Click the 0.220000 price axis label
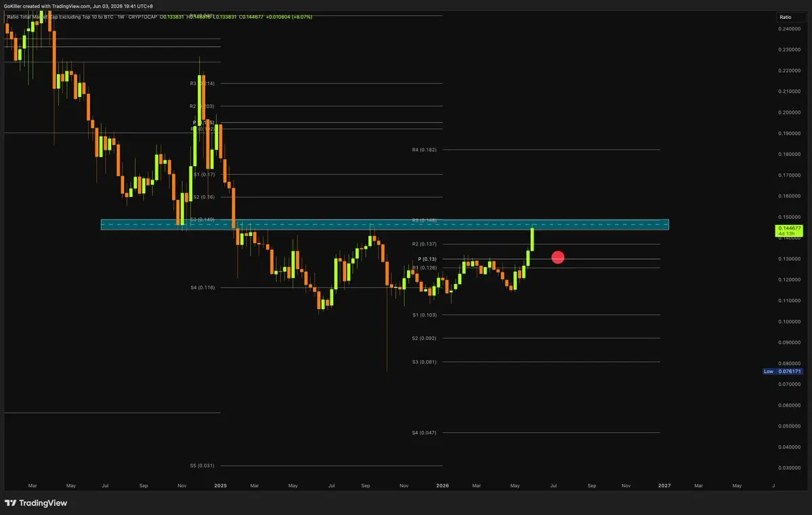The width and height of the screenshot is (812, 515). pos(789,70)
